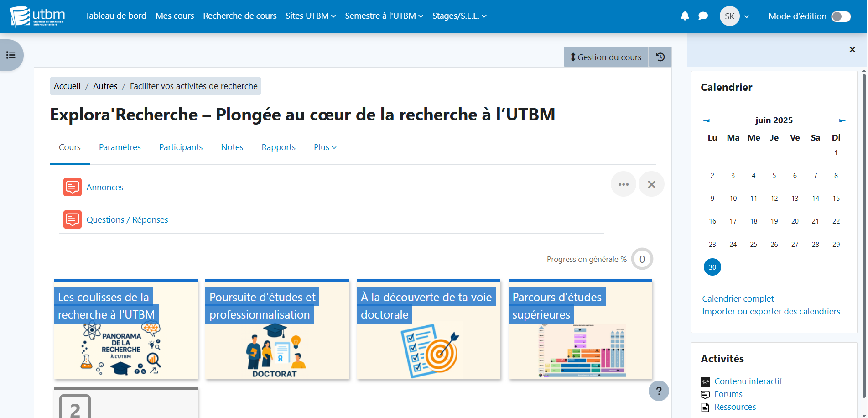The width and height of the screenshot is (868, 418).
Task: Expand the Semestre à l'UTBM menu
Action: (x=384, y=16)
